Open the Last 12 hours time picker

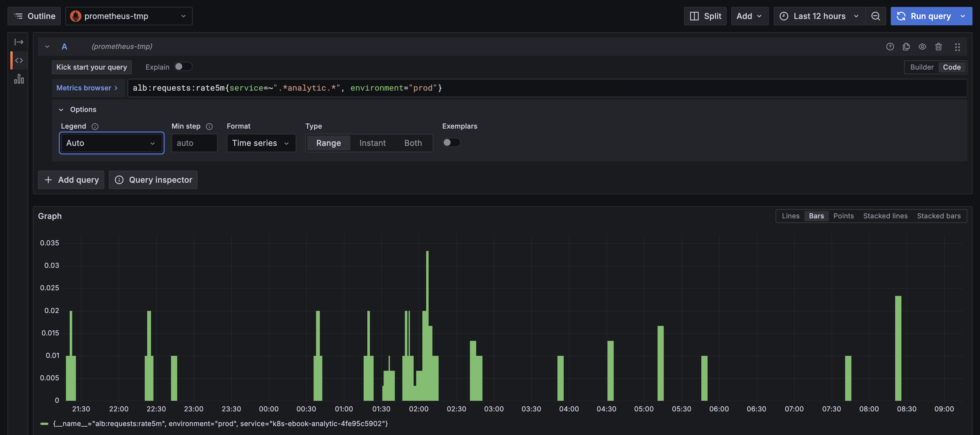click(x=819, y=16)
